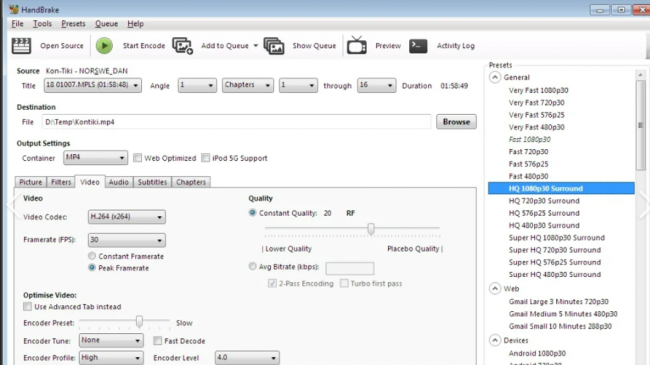Open the Framerate (FPS) dropdown
650x365 pixels.
[127, 240]
